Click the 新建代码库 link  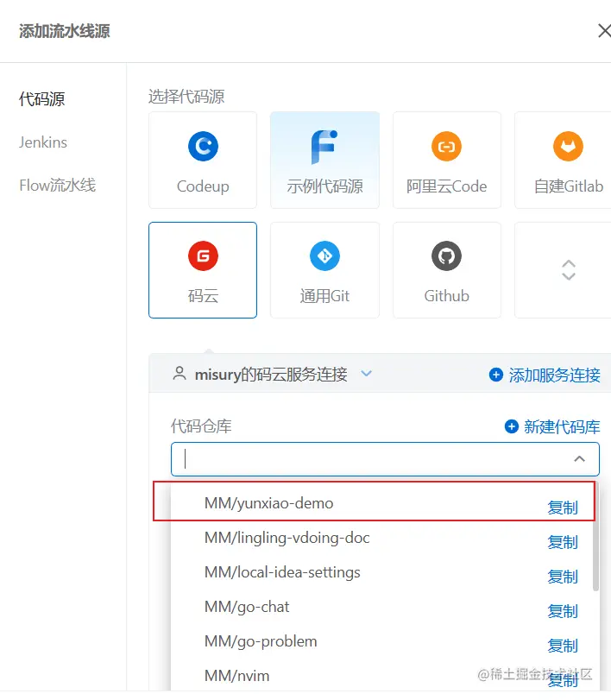pos(562,426)
